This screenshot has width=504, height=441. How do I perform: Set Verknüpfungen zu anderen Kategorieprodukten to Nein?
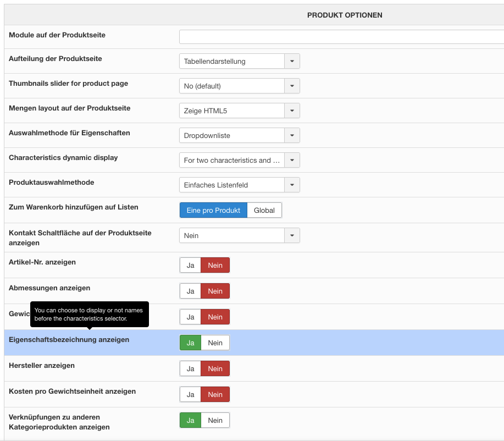pos(215,420)
